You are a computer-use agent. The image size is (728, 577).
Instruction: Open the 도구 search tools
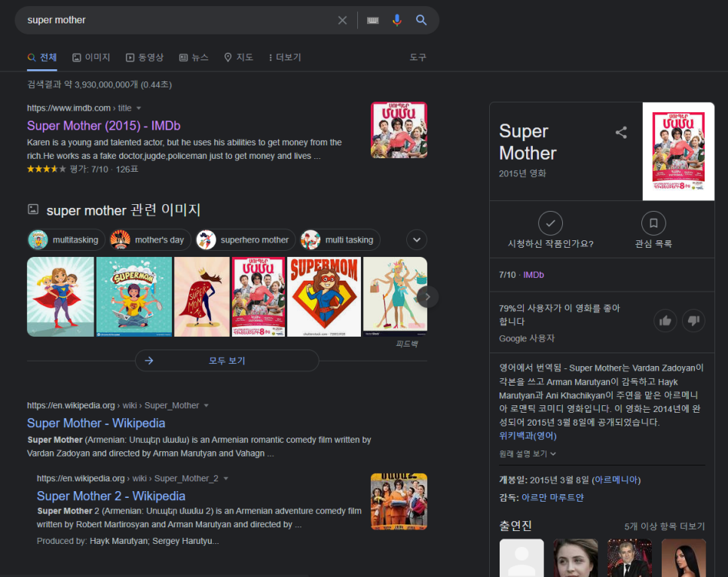point(418,57)
